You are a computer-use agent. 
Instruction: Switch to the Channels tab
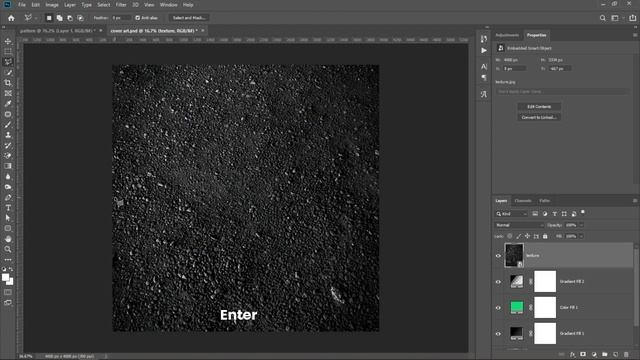tap(523, 201)
